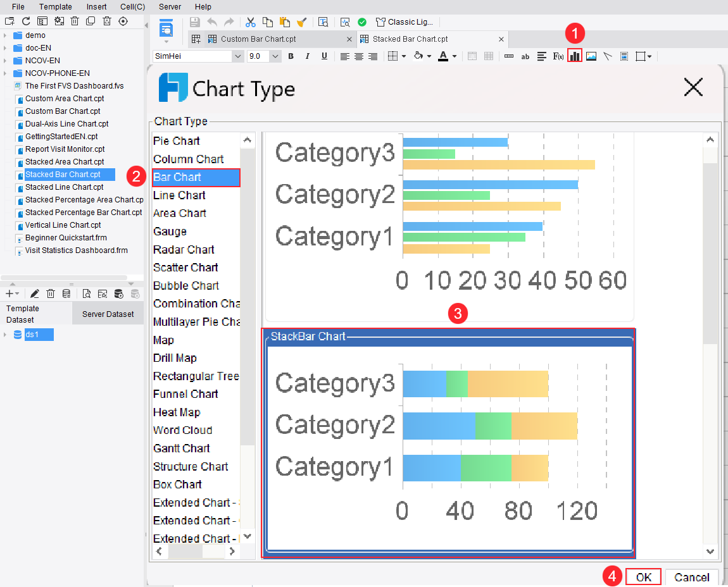Image resolution: width=728 pixels, height=587 pixels.
Task: Switch to Server Dataset tab
Action: pos(108,314)
